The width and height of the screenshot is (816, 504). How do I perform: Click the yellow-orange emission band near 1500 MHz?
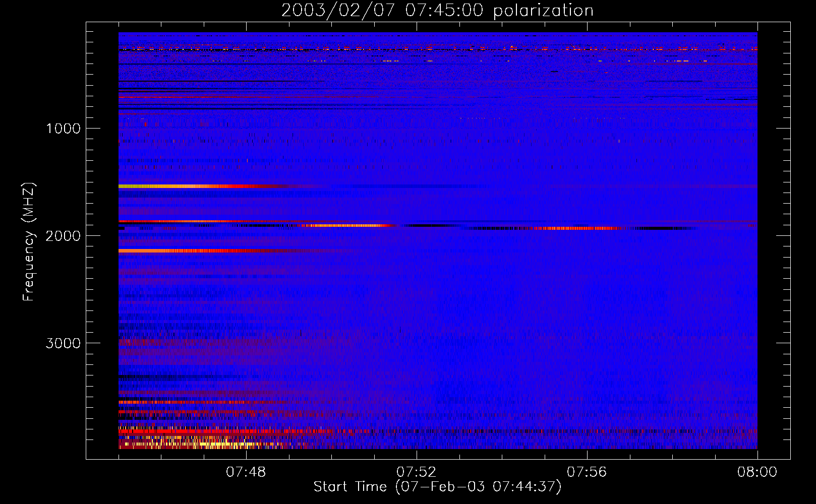point(202,186)
